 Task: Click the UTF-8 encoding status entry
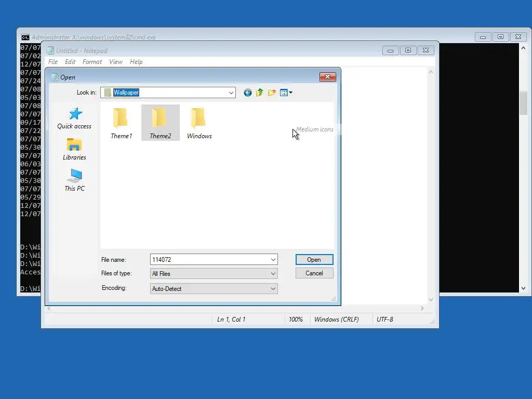click(x=385, y=320)
